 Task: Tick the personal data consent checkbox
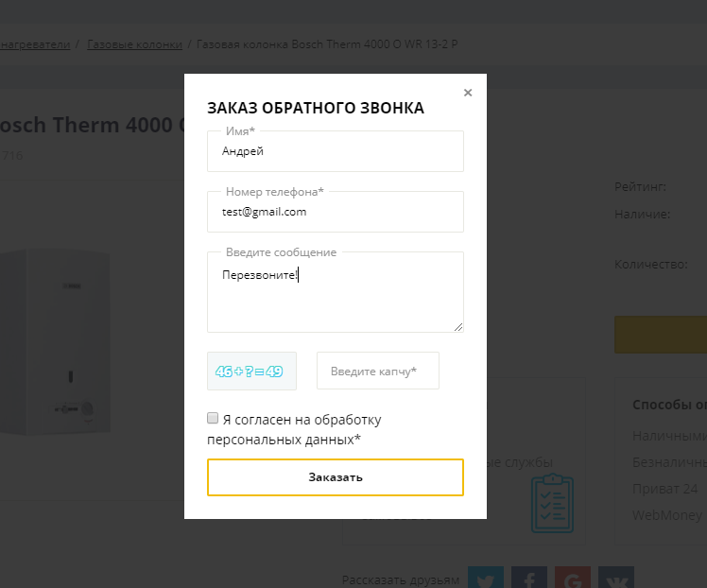point(213,418)
